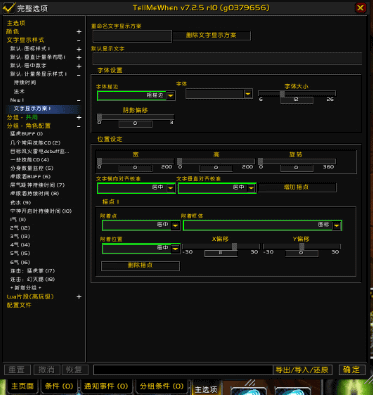
Task: Open the 字体 font dropdown arrow
Action: 248,94
